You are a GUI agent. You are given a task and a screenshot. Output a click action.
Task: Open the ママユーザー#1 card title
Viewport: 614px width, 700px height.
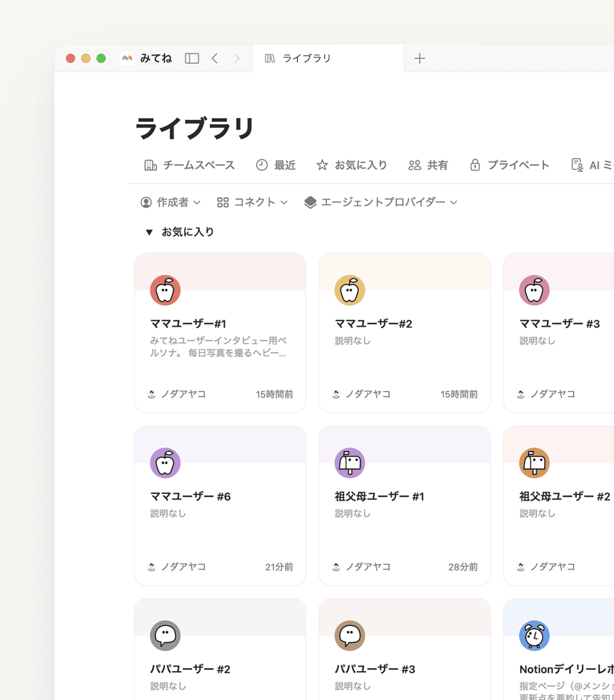[188, 324]
